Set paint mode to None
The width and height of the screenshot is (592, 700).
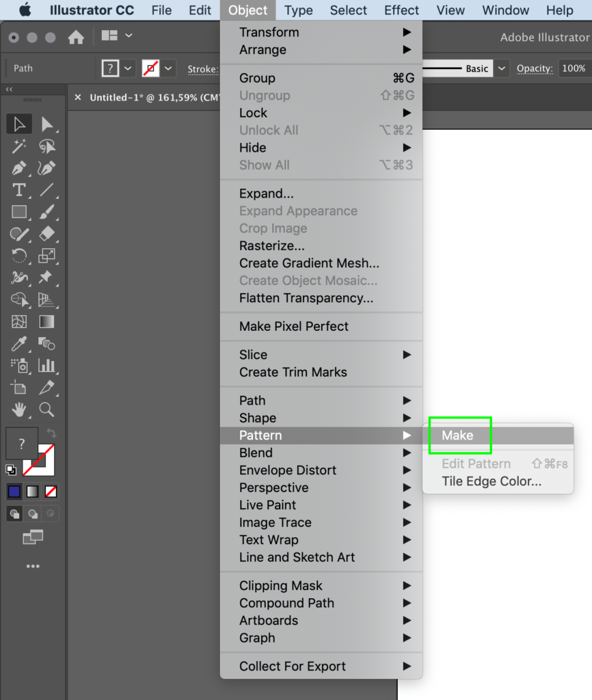(51, 492)
